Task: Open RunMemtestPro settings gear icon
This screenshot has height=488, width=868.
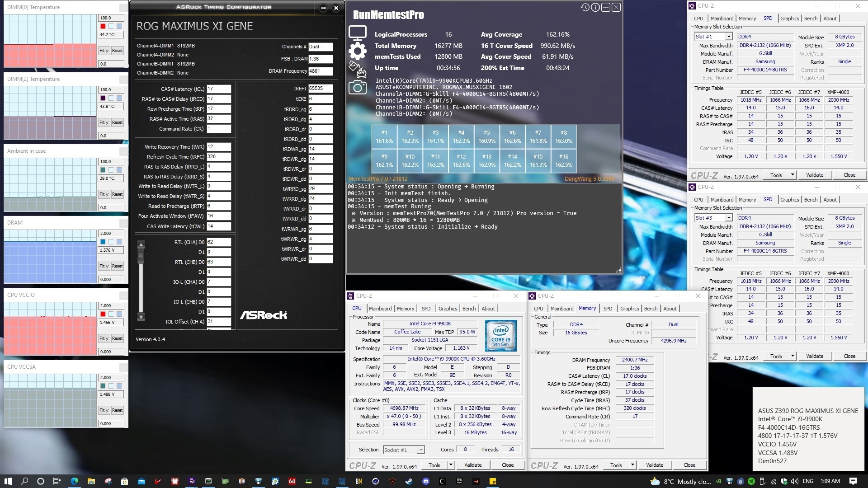Action: pos(357,51)
